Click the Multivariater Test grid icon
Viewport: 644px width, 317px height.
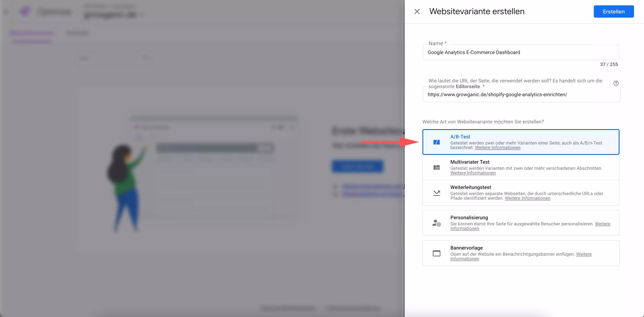tap(436, 168)
